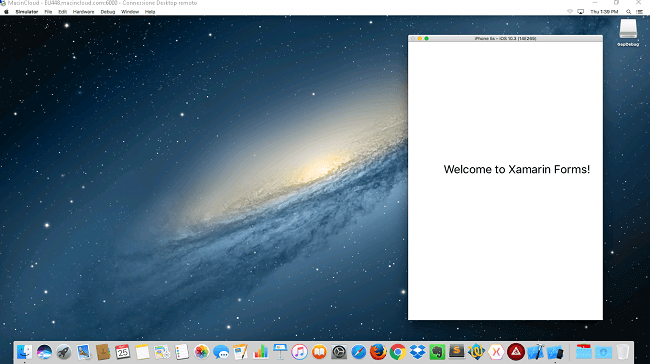Open Pages app in the dock
This screenshot has width=650, height=364.
tap(240, 352)
